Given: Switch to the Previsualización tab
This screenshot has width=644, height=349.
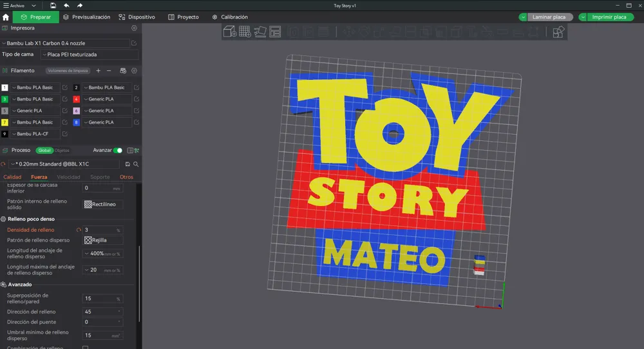Looking at the screenshot, I should 87,17.
